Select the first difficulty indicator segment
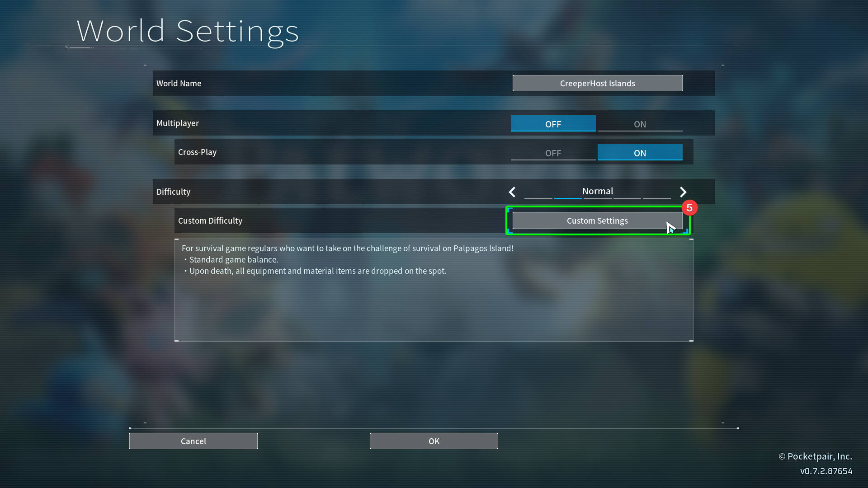Image resolution: width=868 pixels, height=488 pixels. [x=538, y=197]
